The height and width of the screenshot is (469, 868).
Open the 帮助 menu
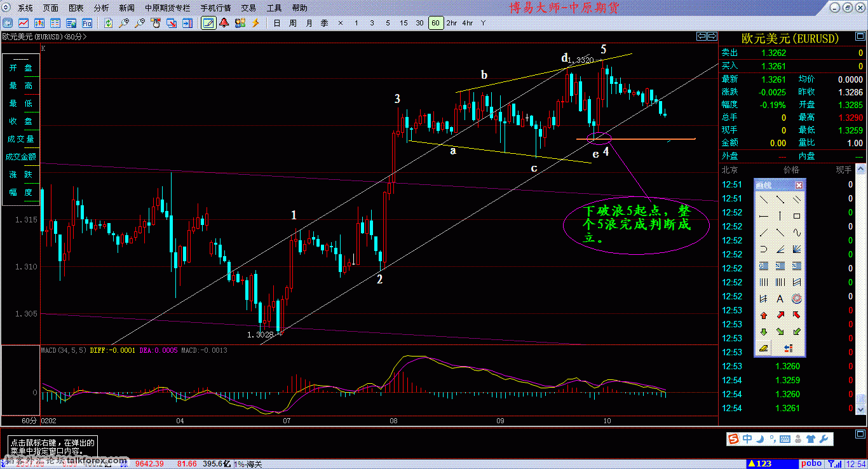(x=299, y=8)
